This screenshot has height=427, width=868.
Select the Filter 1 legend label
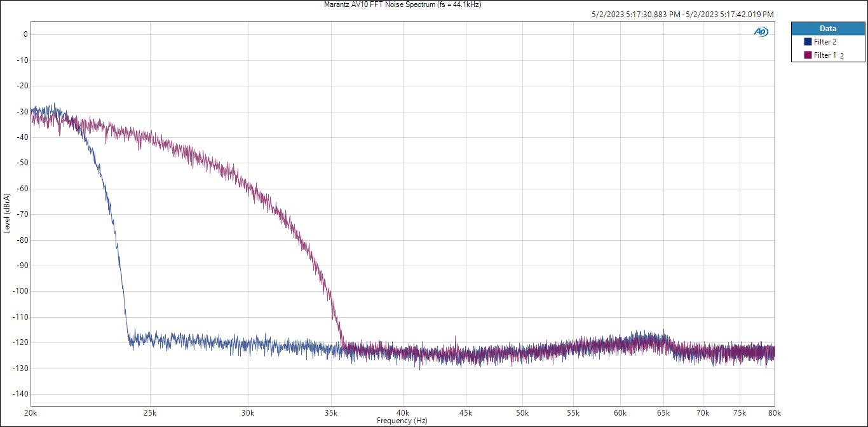pos(825,55)
